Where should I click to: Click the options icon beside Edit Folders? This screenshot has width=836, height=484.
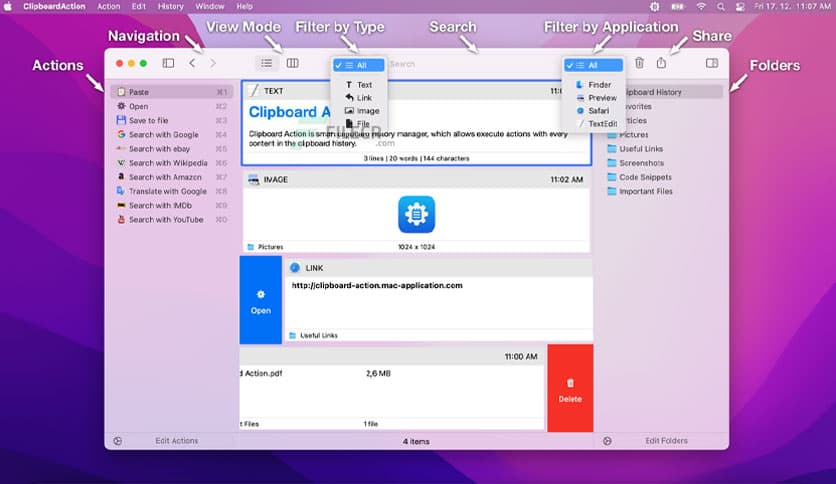tap(607, 441)
